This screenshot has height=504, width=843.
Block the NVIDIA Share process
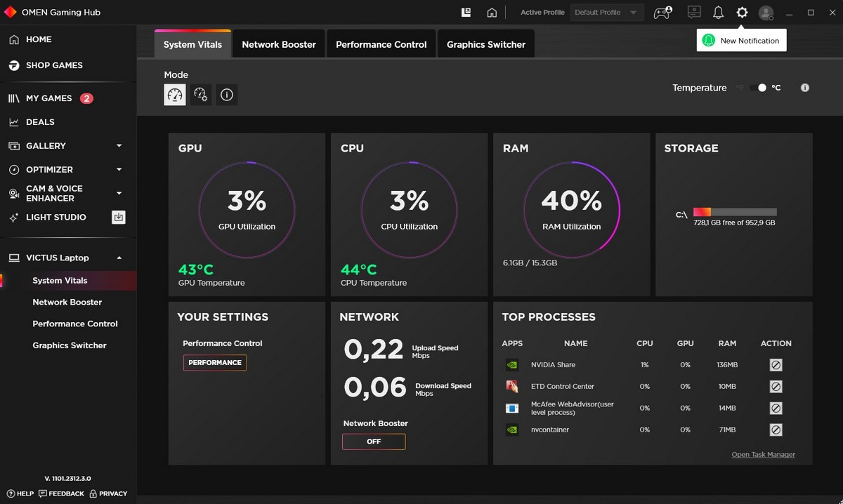[x=776, y=365]
